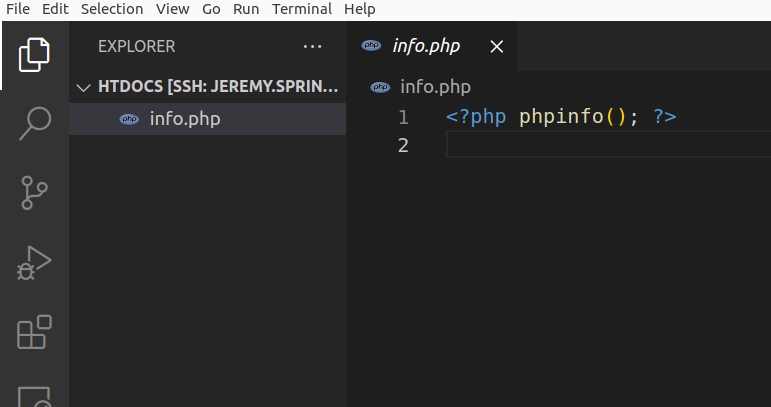Open the View menu

click(x=172, y=9)
